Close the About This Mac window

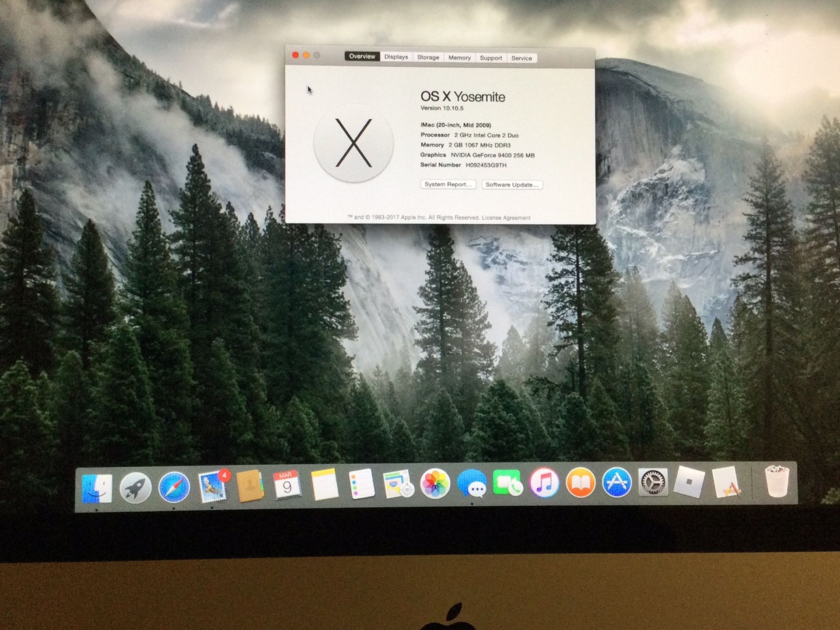coord(295,55)
